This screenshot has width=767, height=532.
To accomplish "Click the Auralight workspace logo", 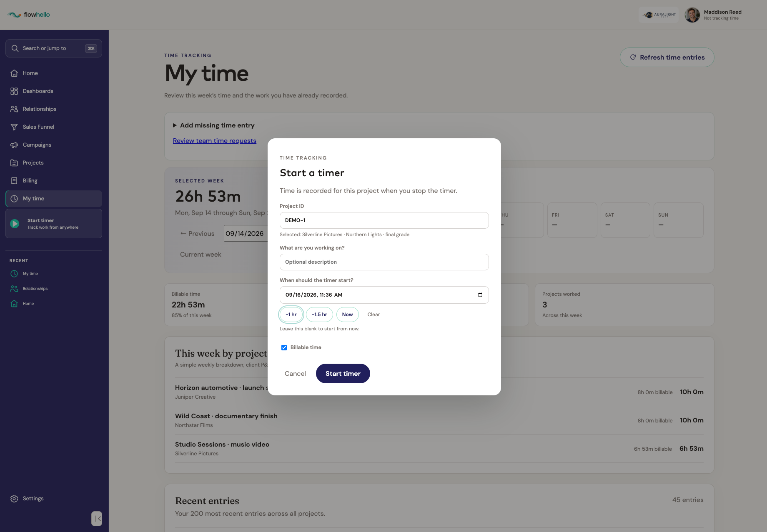I will [659, 15].
